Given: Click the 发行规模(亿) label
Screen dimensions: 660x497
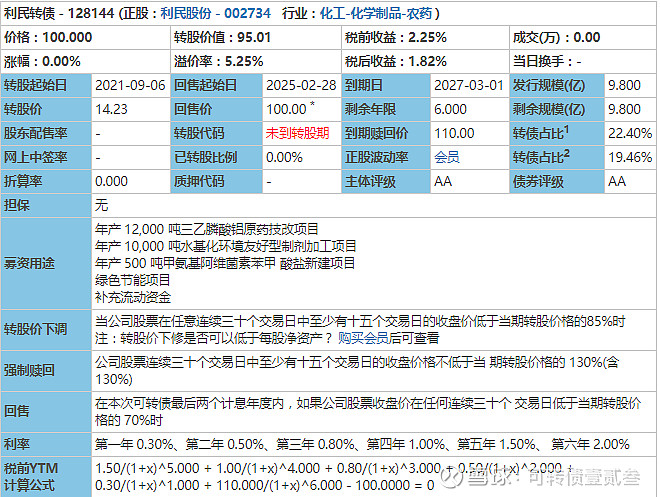Looking at the screenshot, I should [549, 85].
